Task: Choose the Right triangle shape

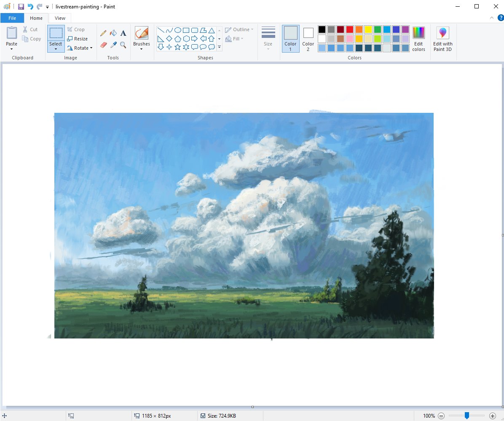Action: coord(161,39)
